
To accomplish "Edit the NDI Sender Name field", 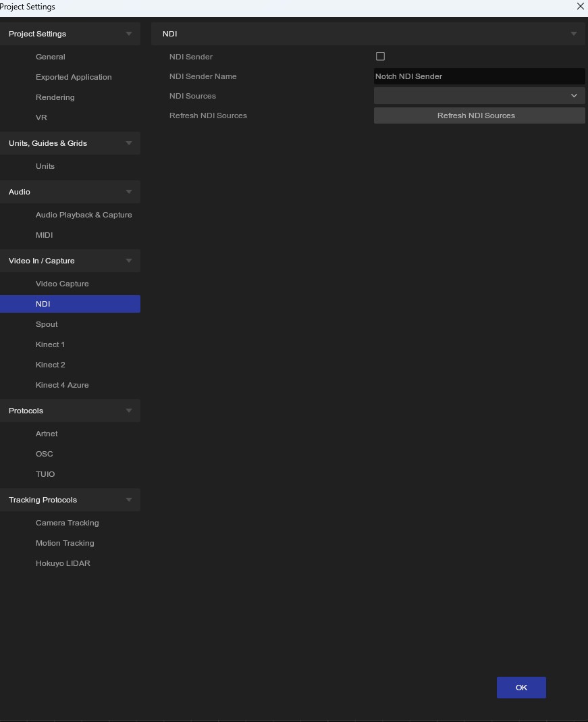I will [479, 76].
